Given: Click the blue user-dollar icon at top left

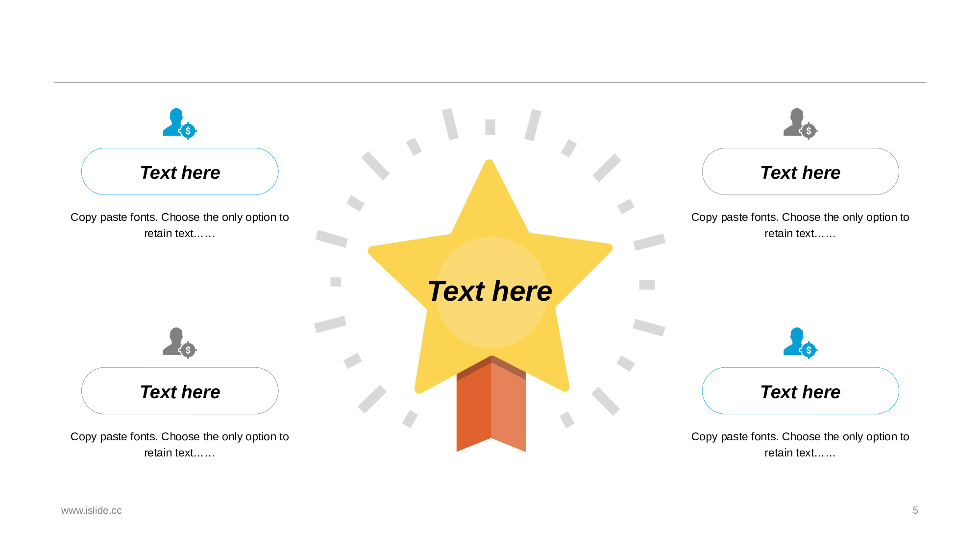Looking at the screenshot, I should [x=179, y=123].
